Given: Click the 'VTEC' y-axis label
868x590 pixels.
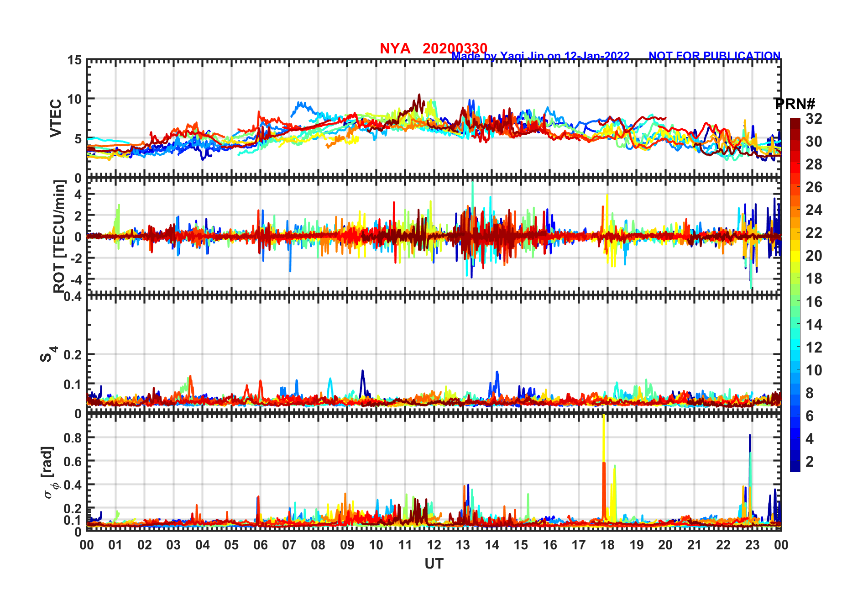Looking at the screenshot, I should 56,118.
